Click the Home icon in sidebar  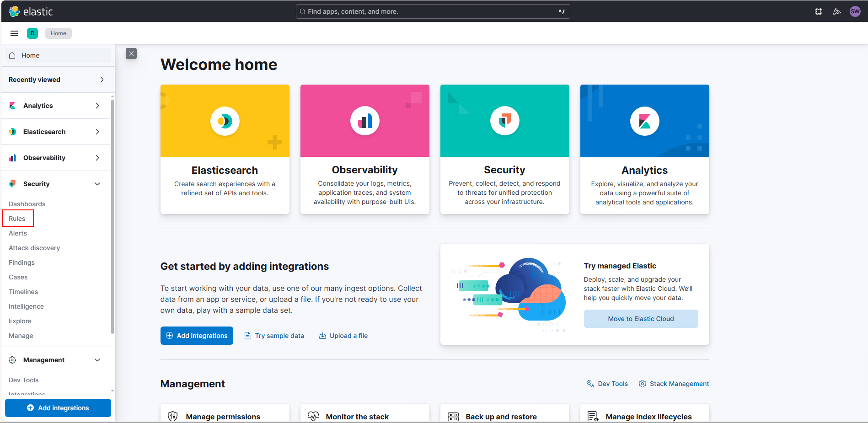coord(12,55)
